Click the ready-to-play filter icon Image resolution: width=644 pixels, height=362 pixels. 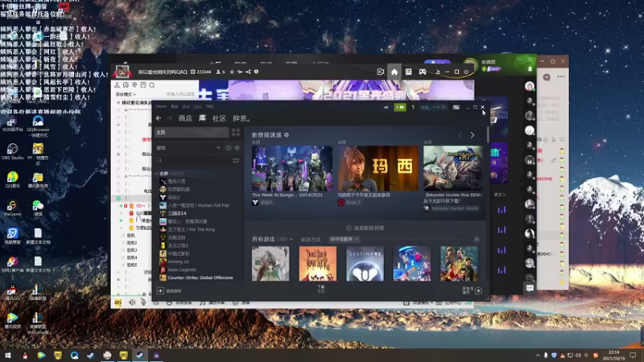(237, 148)
